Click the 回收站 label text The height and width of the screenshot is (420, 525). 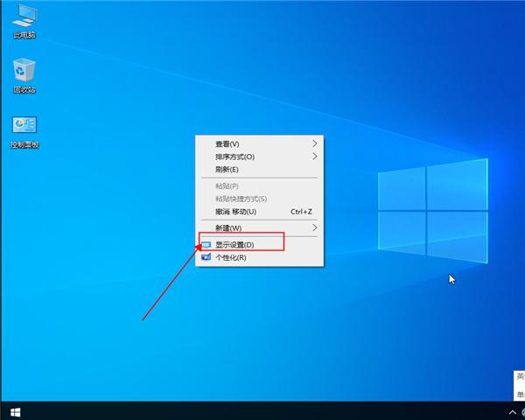pos(24,90)
